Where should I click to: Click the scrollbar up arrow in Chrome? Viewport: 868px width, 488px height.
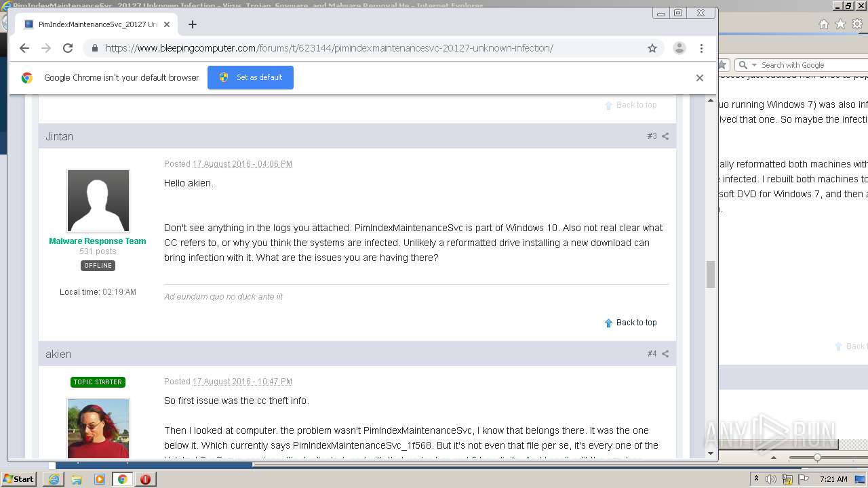pos(711,100)
